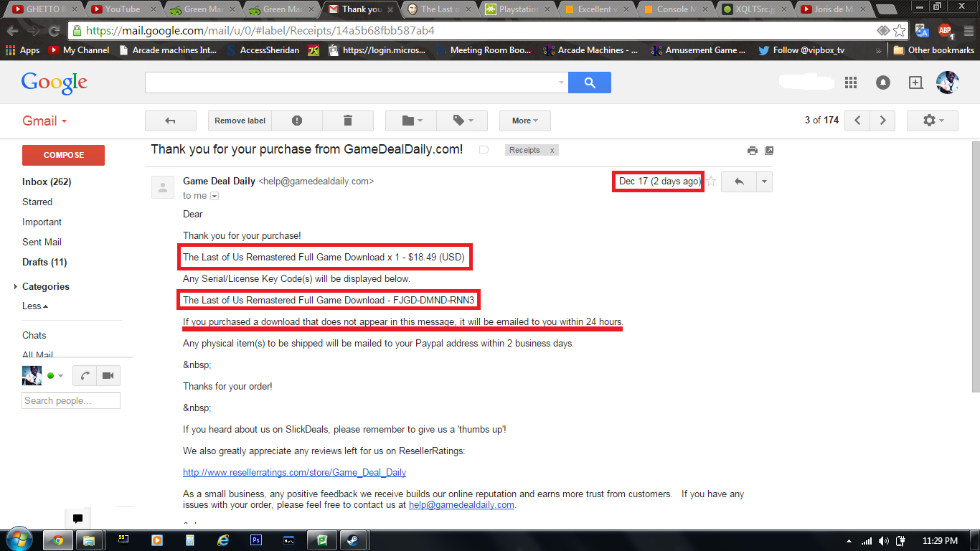Open Photoshop from the taskbar

tap(256, 540)
